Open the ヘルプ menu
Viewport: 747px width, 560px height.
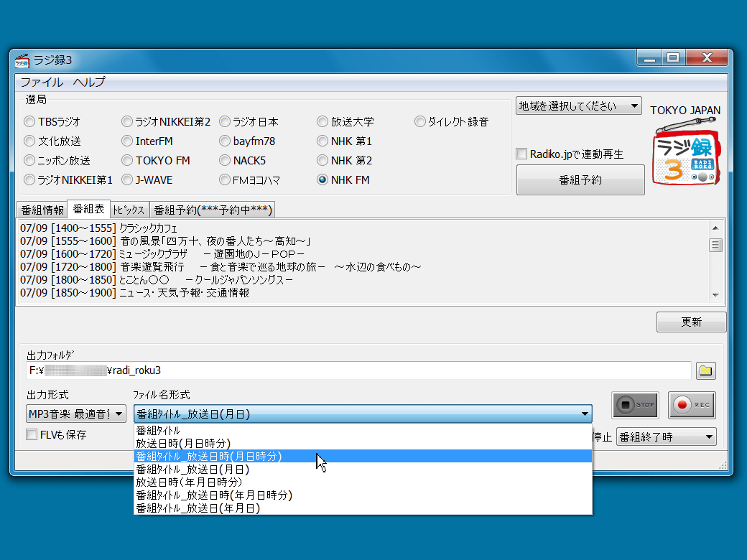89,82
